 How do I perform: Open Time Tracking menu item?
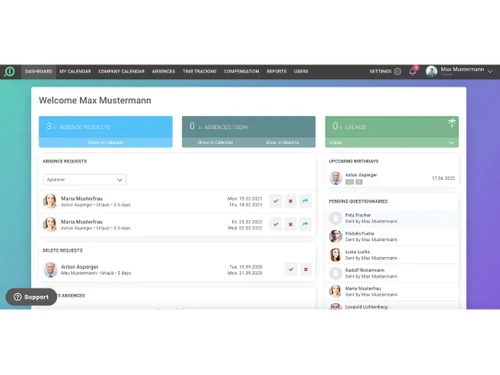coord(199,71)
